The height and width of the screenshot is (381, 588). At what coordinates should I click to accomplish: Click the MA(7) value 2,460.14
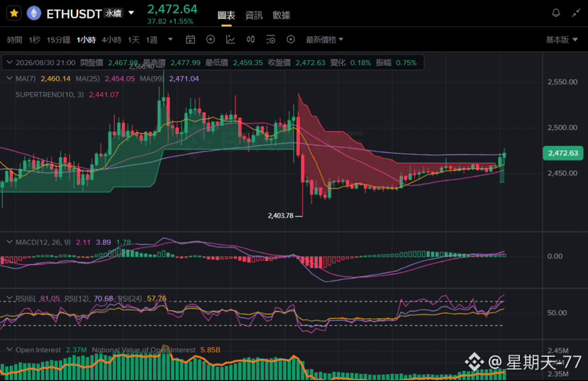click(55, 79)
